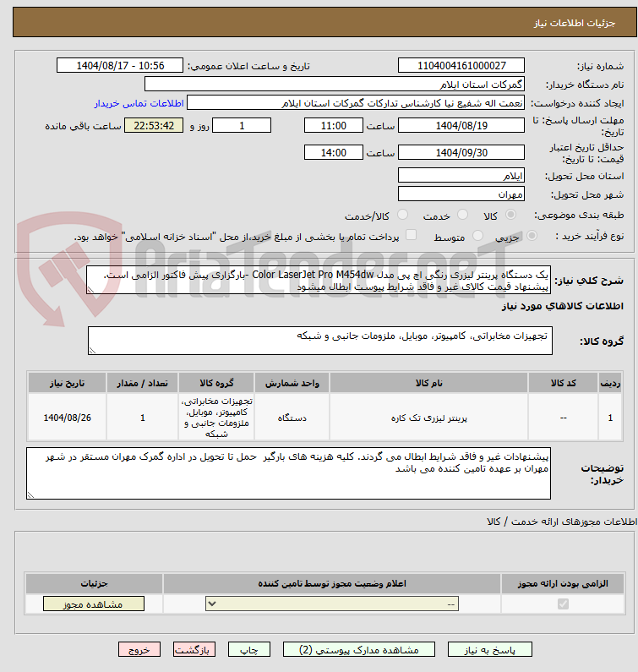Select the جزیی purchase type radio
This screenshot has height=672, width=638.
[x=532, y=235]
